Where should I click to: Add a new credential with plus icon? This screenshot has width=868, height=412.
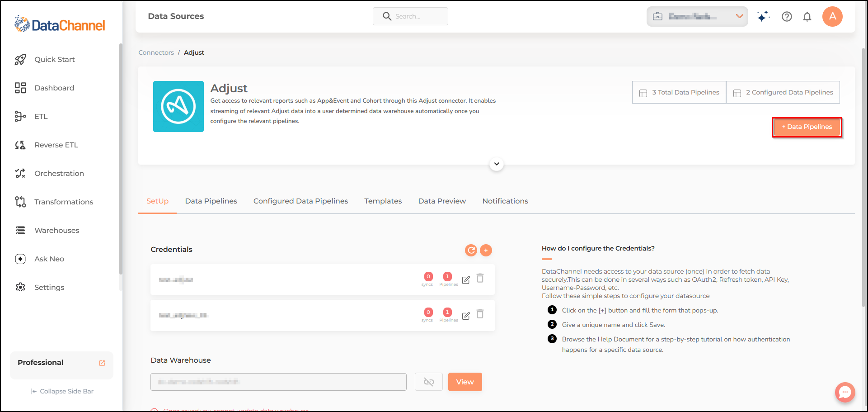coord(486,250)
